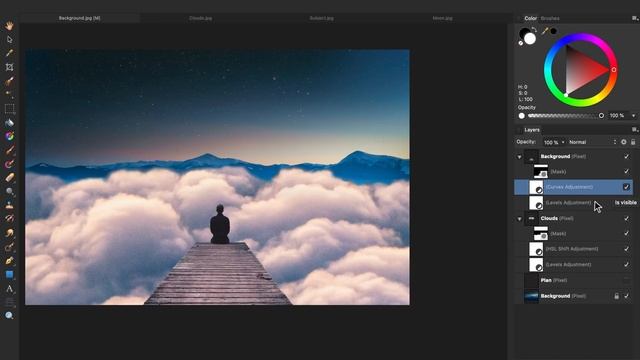This screenshot has width=640, height=360.
Task: Open the Brushes panel tab
Action: (550, 18)
